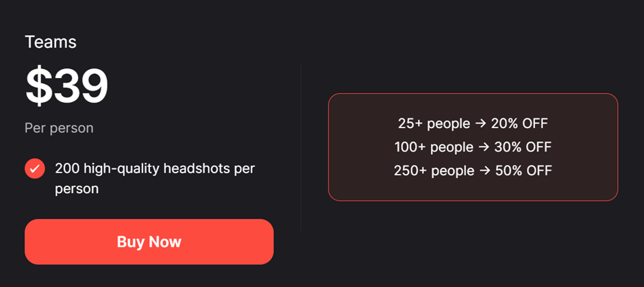Click the 100+ people label
Image resolution: width=644 pixels, height=287 pixels.
pyautogui.click(x=434, y=147)
